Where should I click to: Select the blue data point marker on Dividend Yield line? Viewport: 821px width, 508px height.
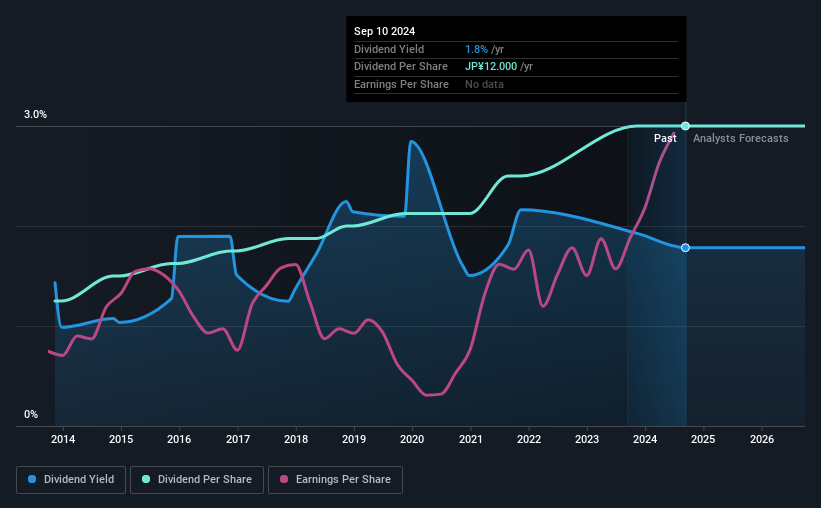[x=685, y=248]
